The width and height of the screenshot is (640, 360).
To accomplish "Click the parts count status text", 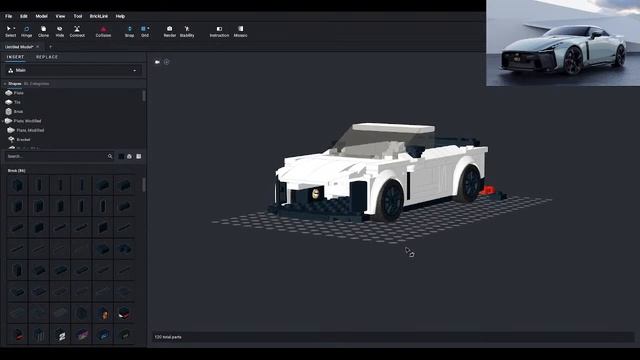I will (168, 337).
